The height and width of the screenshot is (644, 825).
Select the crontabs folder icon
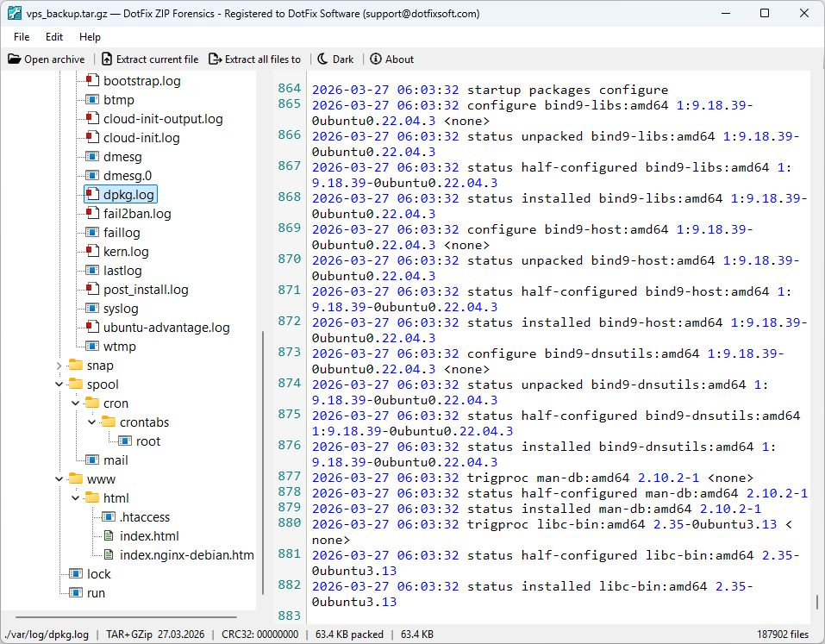point(109,422)
